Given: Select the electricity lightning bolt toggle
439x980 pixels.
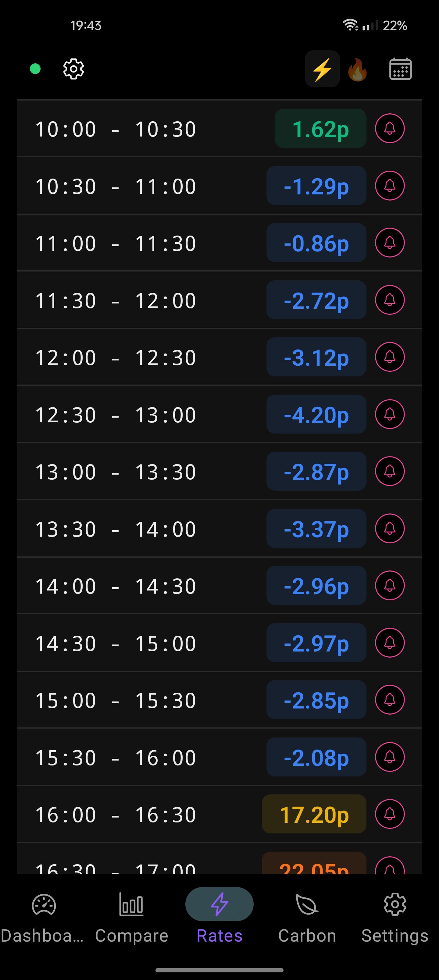Looking at the screenshot, I should pyautogui.click(x=322, y=69).
